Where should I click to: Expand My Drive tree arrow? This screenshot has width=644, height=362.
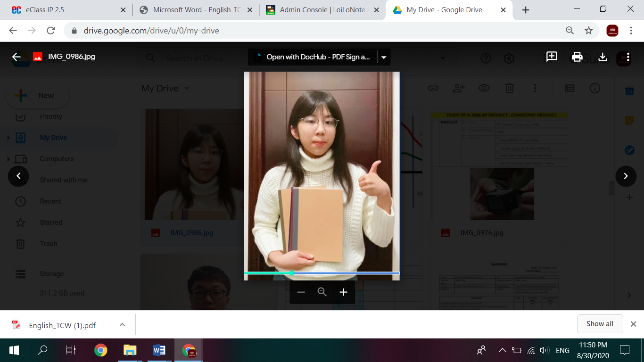click(8, 138)
